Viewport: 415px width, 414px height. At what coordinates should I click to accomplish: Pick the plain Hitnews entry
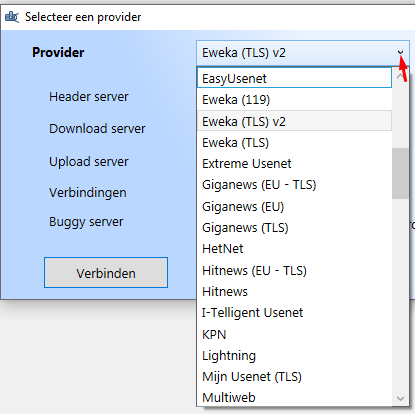(x=294, y=292)
